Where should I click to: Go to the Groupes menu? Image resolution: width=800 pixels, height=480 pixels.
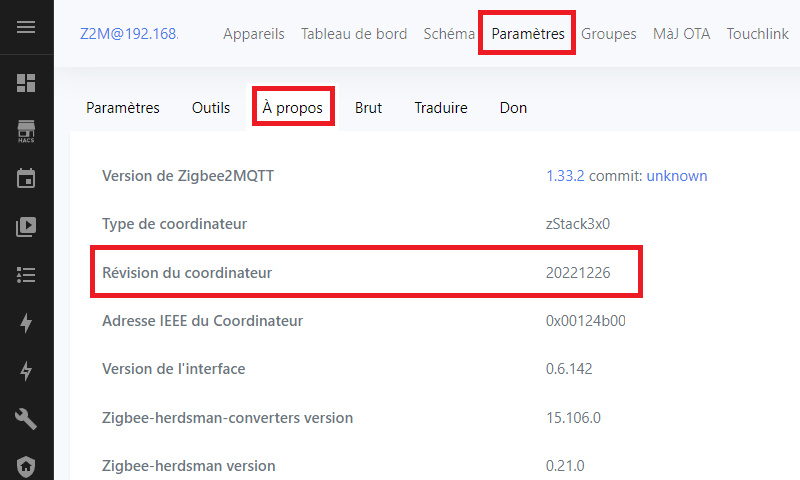608,34
